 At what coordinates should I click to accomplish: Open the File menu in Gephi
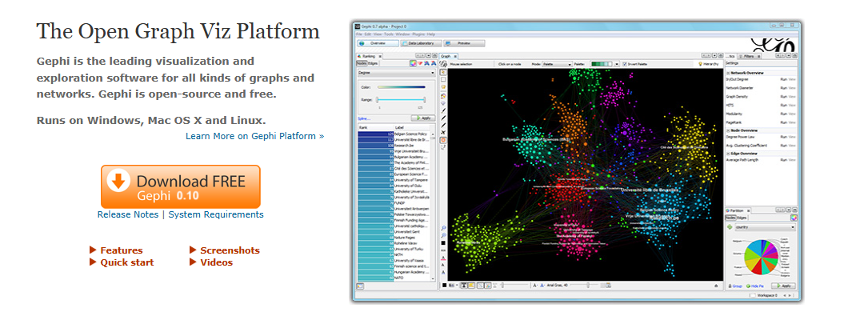(358, 34)
